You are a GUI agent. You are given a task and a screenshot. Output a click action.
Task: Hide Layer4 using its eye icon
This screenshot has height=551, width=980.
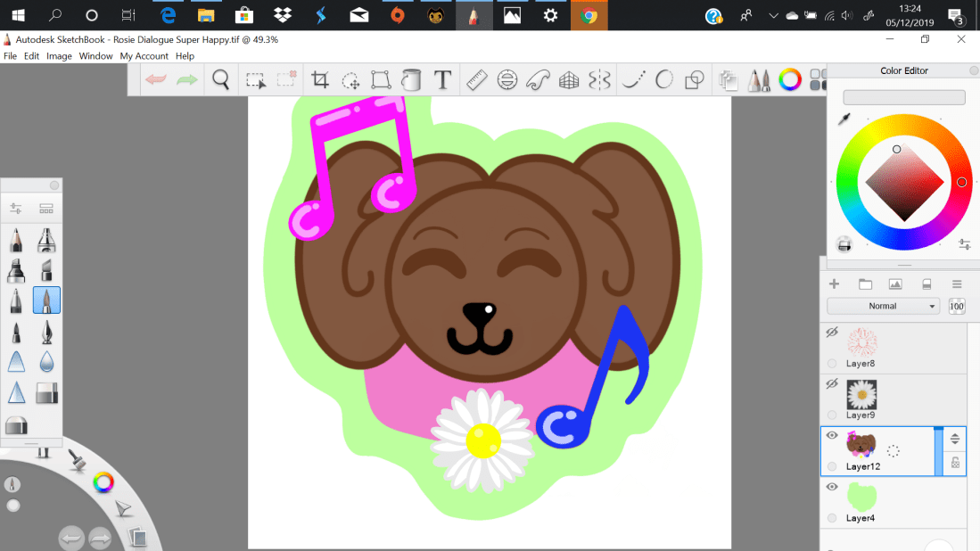[x=833, y=487]
